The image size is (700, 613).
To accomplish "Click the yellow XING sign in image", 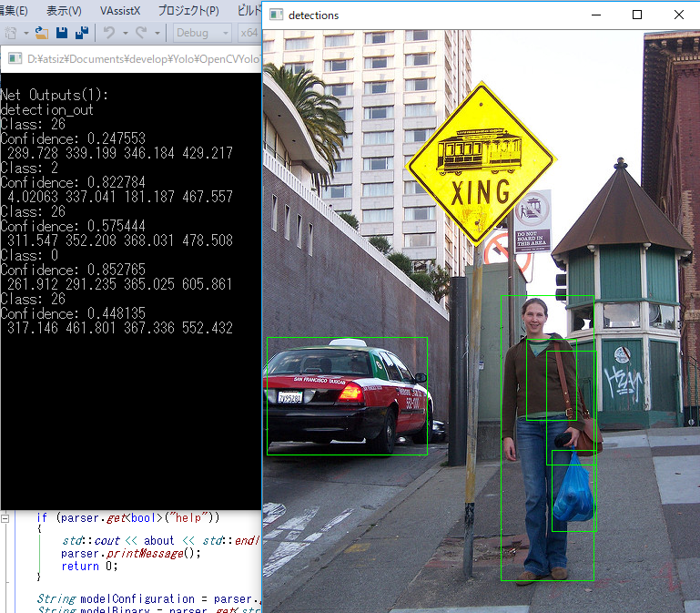I will click(x=481, y=164).
